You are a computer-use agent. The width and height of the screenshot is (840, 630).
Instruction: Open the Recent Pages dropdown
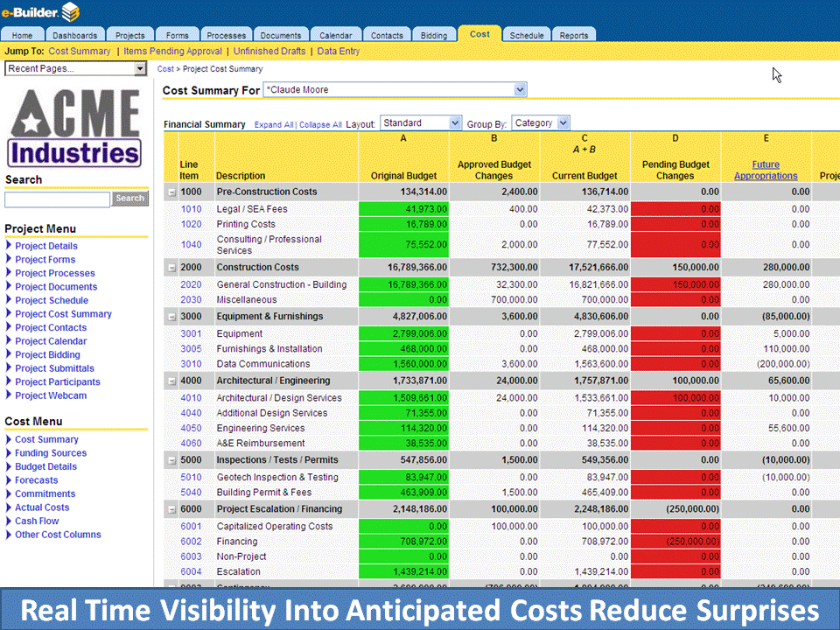(140, 69)
